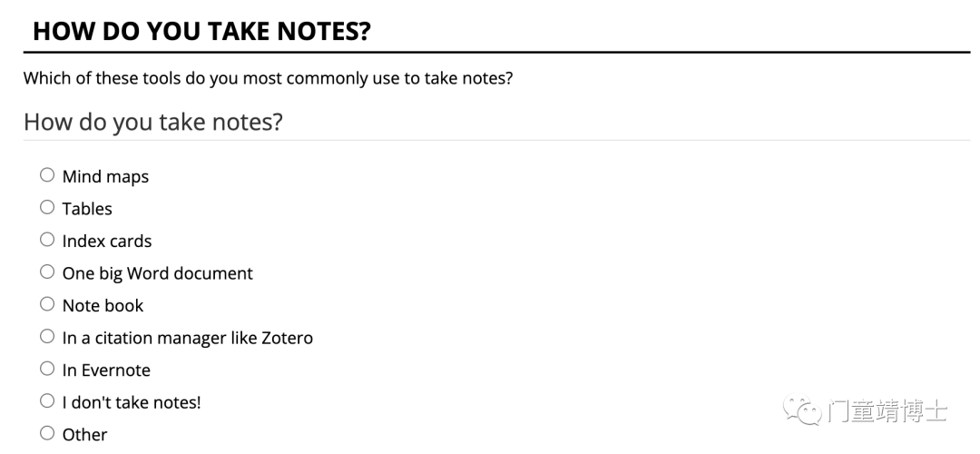Click the question text about commonly used tools
This screenshot has width=980, height=454.
(x=268, y=79)
